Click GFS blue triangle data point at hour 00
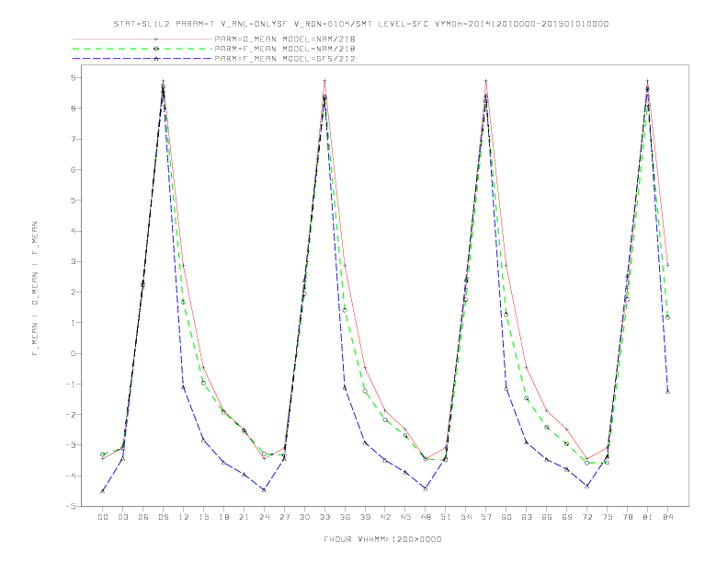The image size is (728, 563). point(103,491)
